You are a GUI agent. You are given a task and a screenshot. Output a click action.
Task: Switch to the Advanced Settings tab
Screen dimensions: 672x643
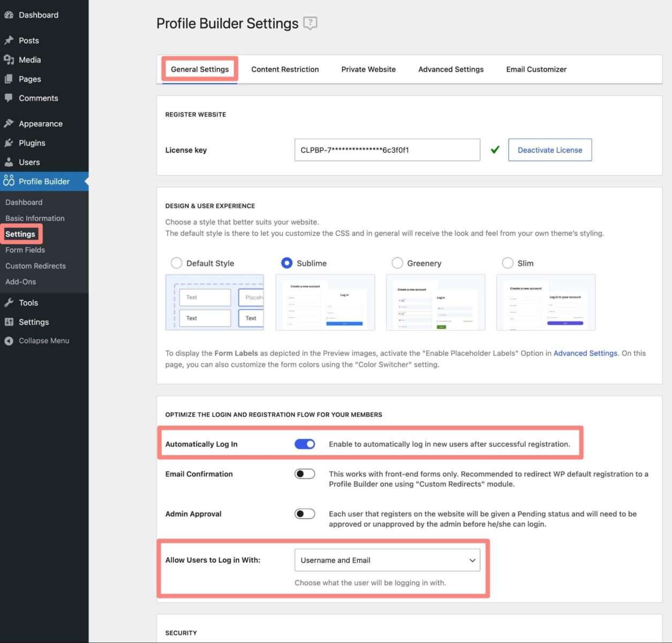click(x=451, y=69)
